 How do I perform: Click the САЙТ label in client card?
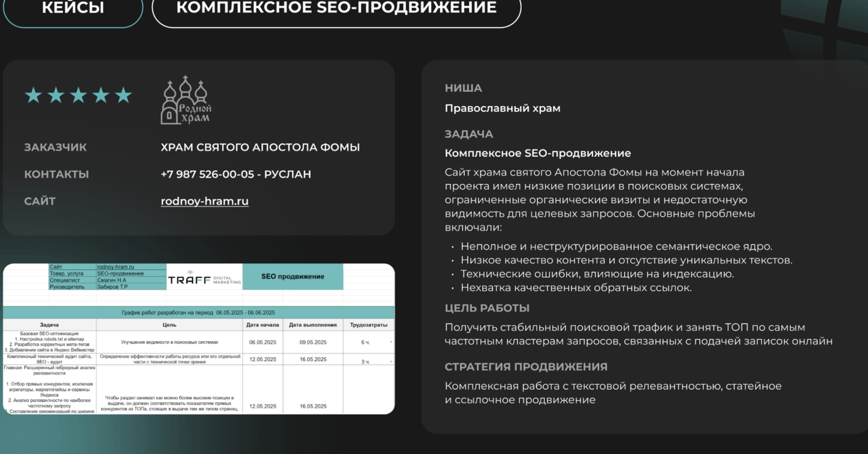tap(40, 201)
